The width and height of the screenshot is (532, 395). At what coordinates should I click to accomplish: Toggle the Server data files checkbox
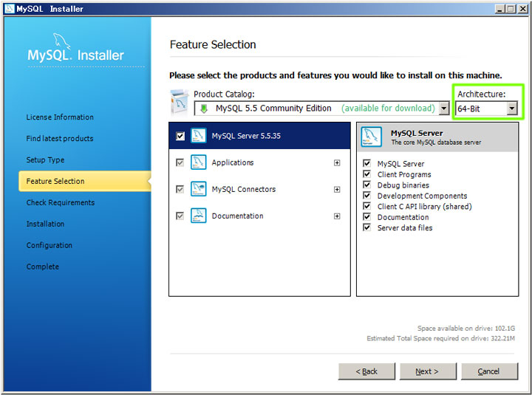click(366, 227)
